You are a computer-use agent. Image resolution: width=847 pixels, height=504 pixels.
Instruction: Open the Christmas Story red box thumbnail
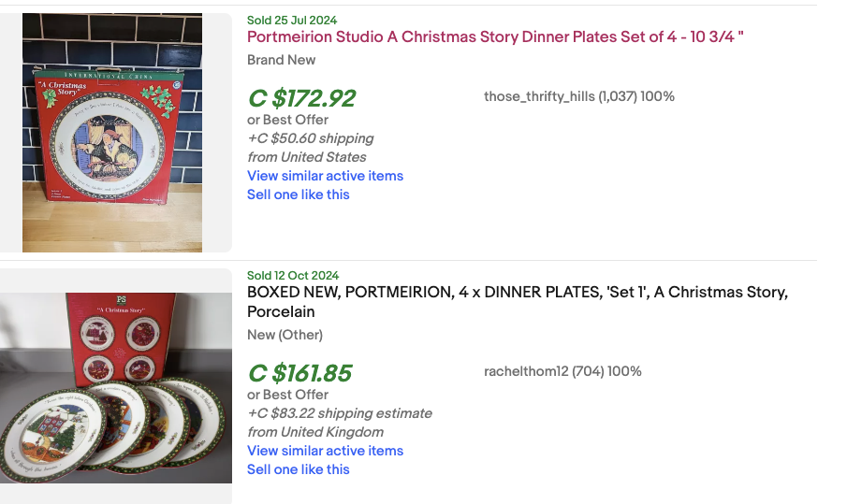tap(112, 133)
